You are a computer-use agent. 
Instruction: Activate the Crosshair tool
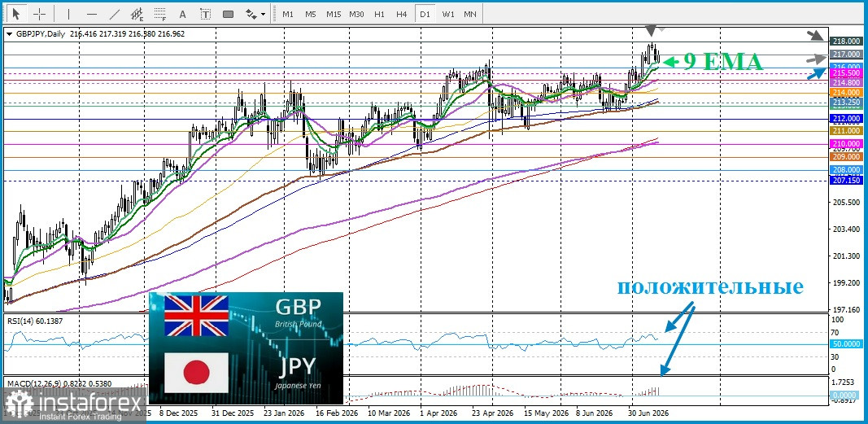(39, 14)
